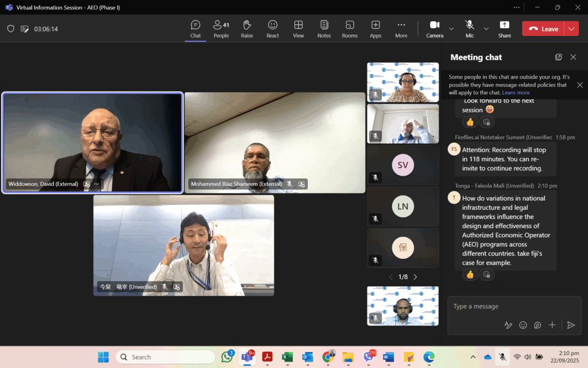This screenshot has width=588, height=368.
Task: Click the Share screen icon
Action: click(x=504, y=28)
